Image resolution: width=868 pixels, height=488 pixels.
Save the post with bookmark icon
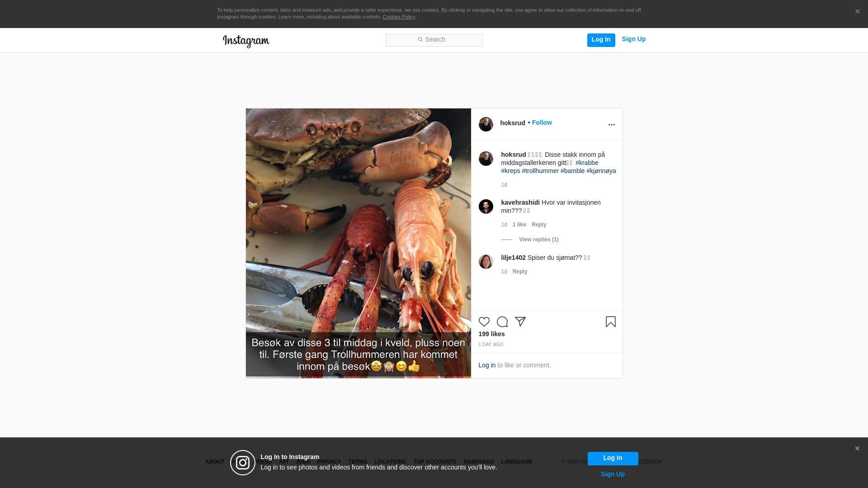click(x=610, y=322)
